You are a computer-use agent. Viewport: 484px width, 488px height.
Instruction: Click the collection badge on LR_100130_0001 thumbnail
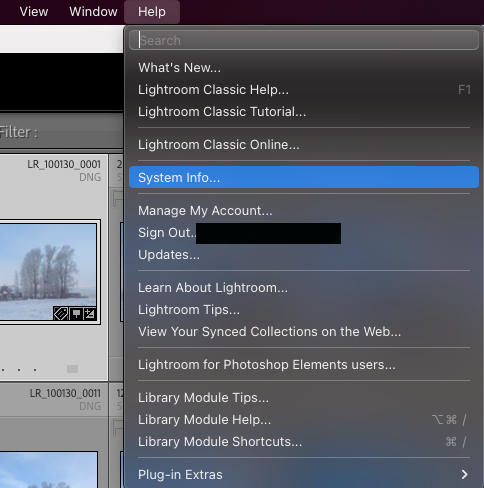tap(76, 314)
